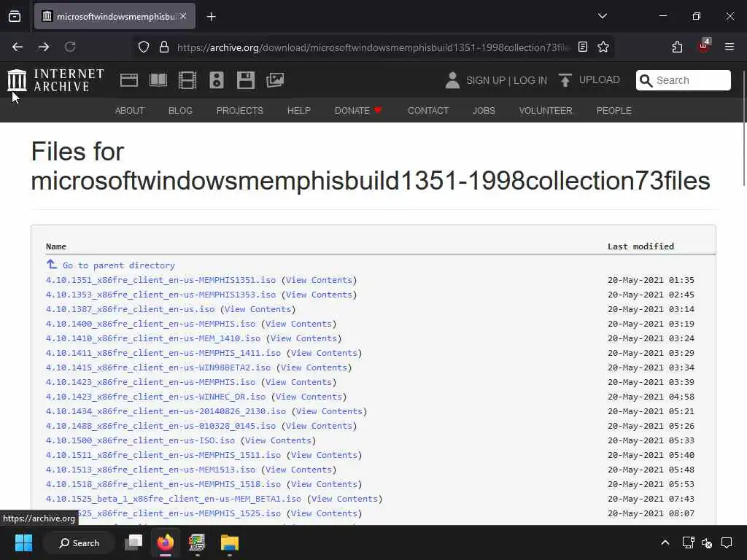
Task: Open the Images icon
Action: (275, 80)
